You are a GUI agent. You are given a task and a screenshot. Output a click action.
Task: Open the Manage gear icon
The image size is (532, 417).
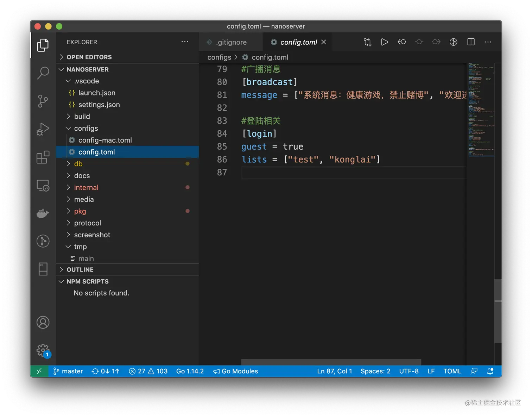pyautogui.click(x=43, y=350)
